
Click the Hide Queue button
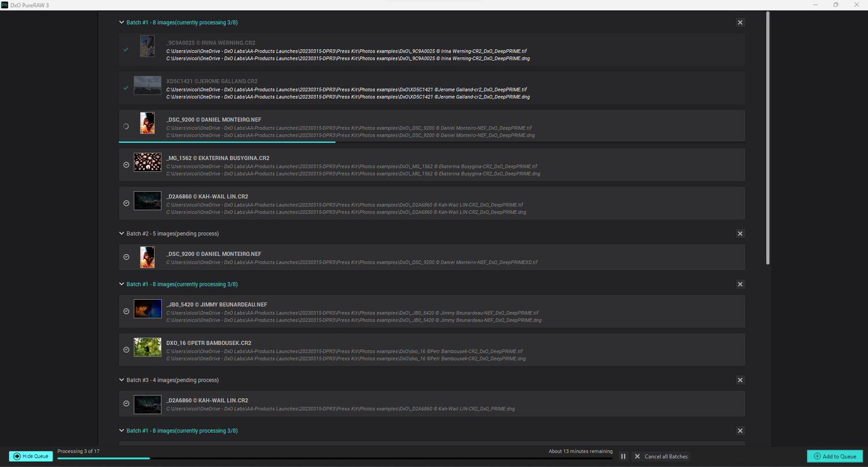(31, 456)
